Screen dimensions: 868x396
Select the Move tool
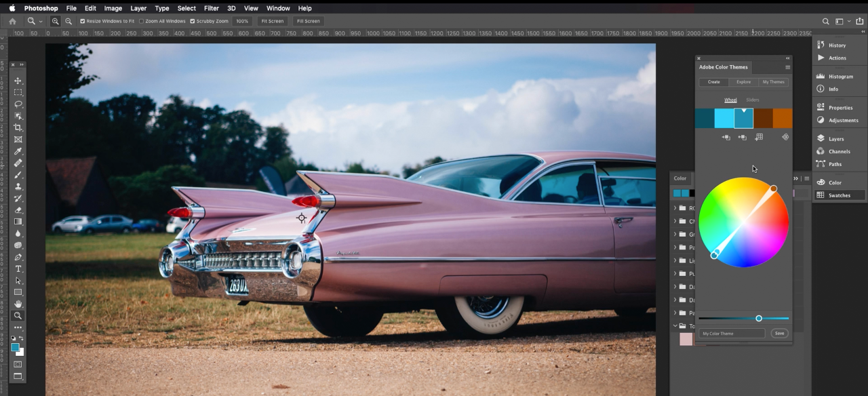(x=18, y=81)
